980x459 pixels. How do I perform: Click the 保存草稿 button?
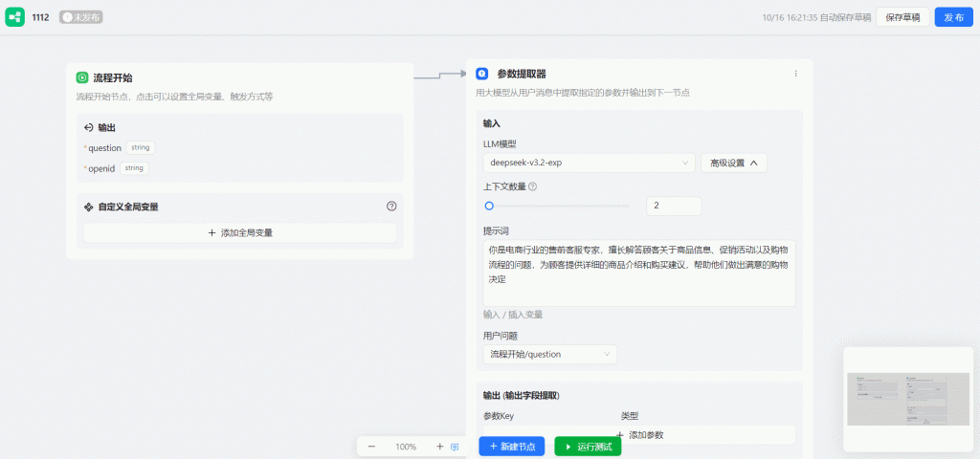(902, 17)
